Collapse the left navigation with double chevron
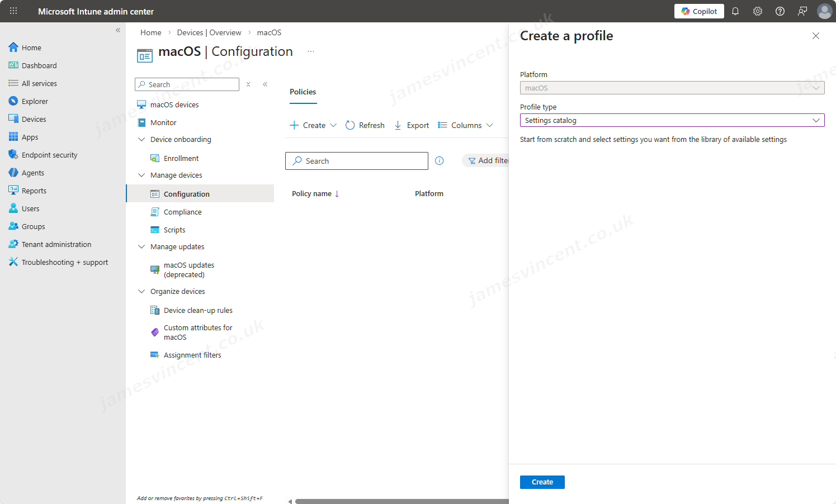The height and width of the screenshot is (504, 836). tap(118, 30)
